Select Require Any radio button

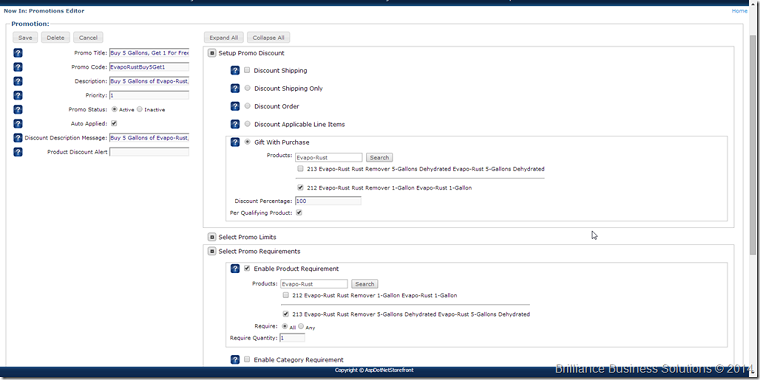coord(301,327)
